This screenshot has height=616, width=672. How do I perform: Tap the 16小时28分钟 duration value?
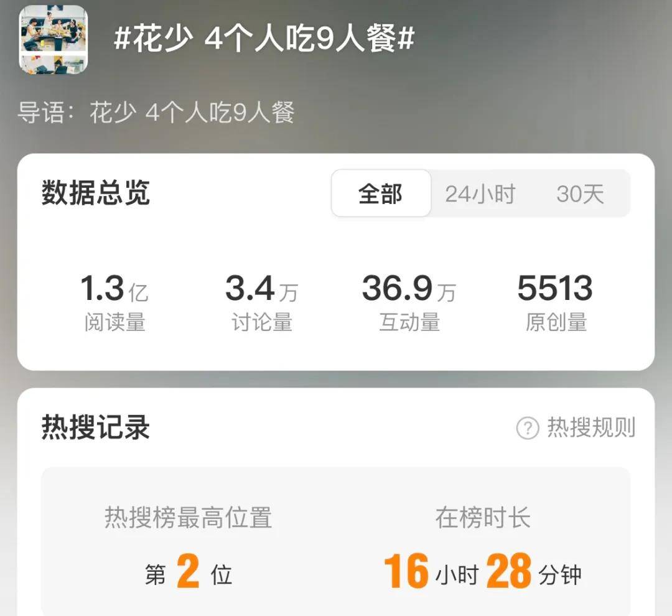483,571
